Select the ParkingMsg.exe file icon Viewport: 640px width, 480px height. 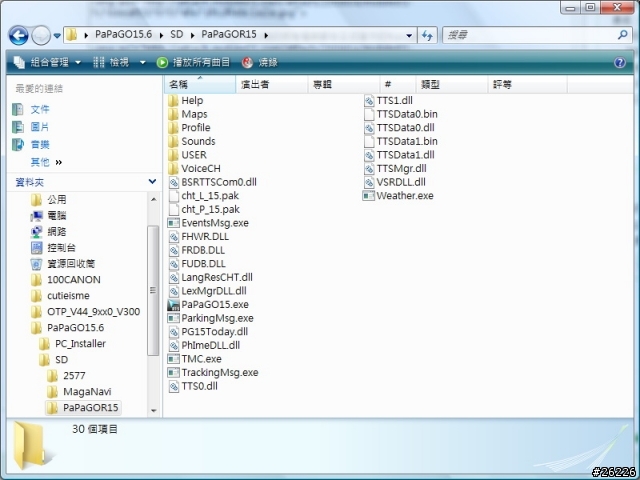173,318
